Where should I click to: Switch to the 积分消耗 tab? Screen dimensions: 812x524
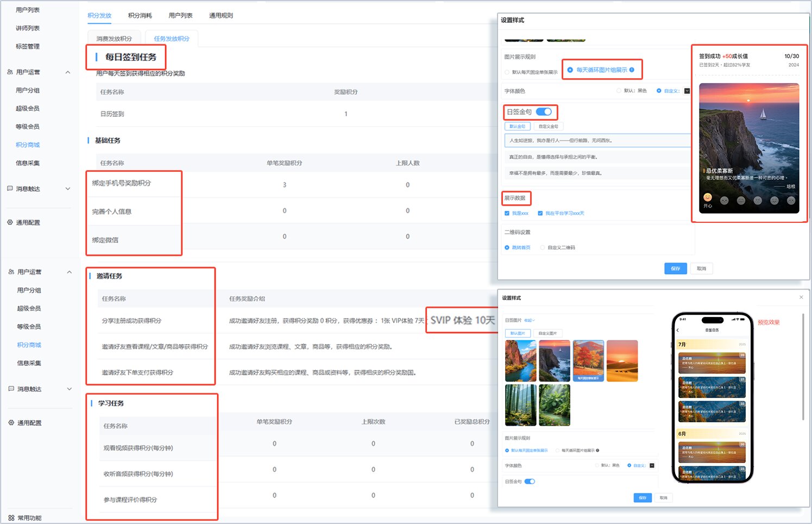140,15
